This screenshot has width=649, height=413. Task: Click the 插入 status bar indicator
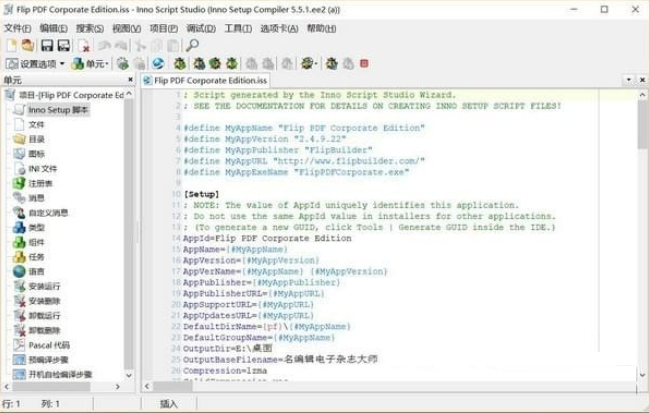click(169, 403)
